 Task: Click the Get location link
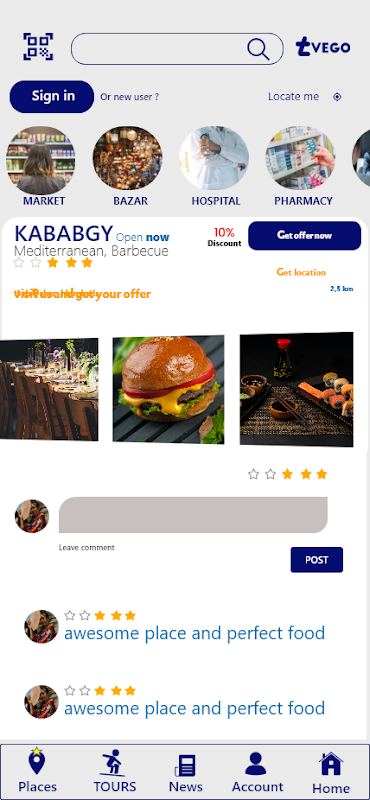301,272
